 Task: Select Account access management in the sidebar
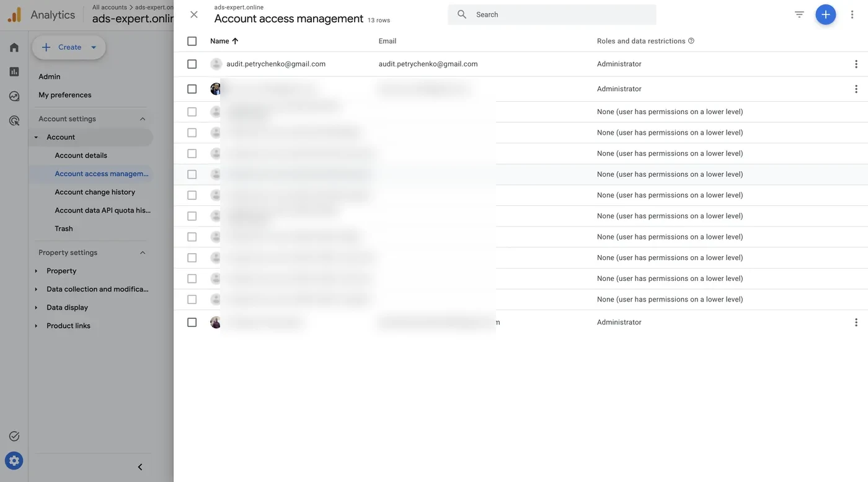pyautogui.click(x=102, y=174)
